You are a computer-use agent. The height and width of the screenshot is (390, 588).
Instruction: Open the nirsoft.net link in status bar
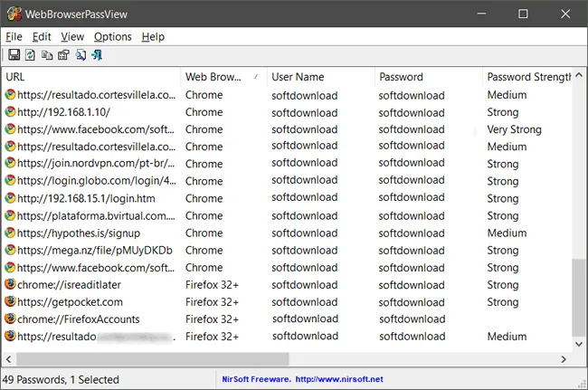(339, 379)
